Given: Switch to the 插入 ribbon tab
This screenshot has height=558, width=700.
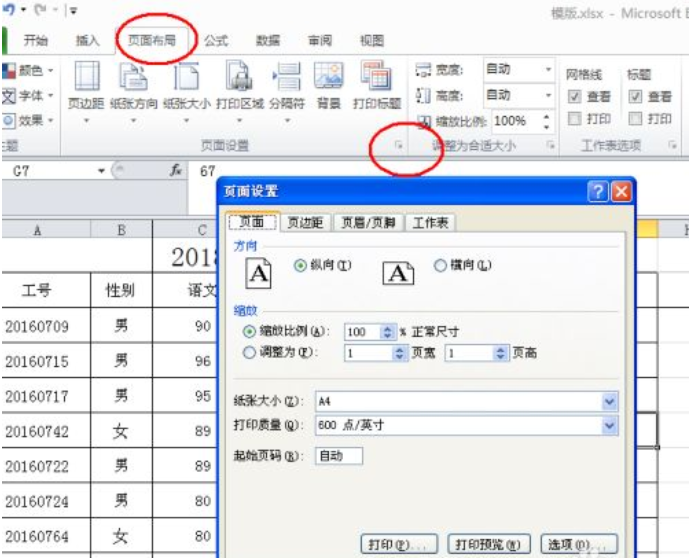Looking at the screenshot, I should [88, 41].
